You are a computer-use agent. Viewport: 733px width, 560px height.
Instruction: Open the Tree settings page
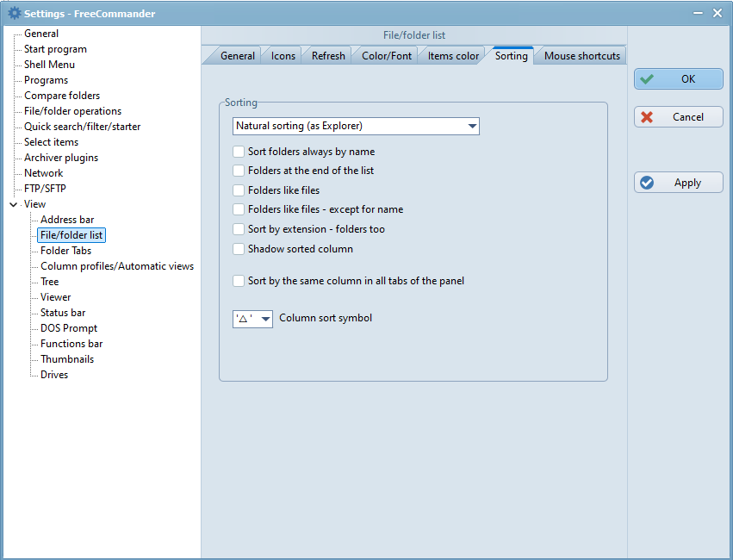point(50,282)
